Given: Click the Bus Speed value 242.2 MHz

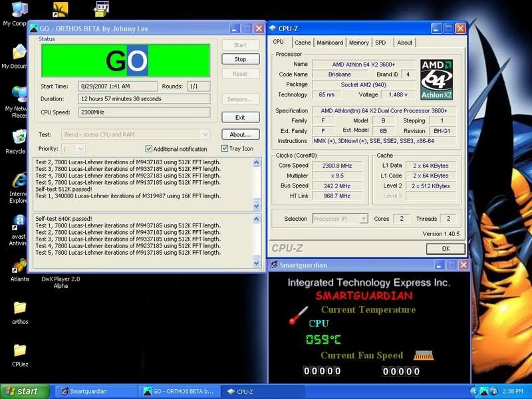Looking at the screenshot, I should (x=337, y=186).
